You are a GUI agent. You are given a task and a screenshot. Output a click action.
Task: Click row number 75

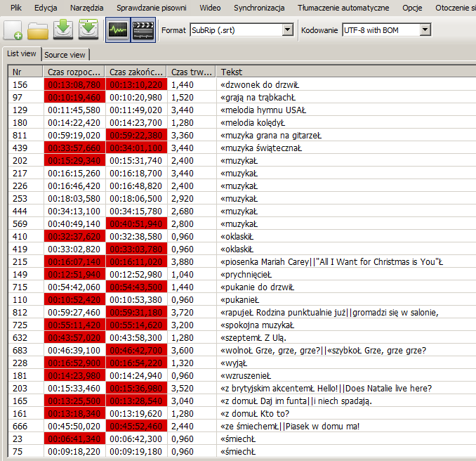18,452
